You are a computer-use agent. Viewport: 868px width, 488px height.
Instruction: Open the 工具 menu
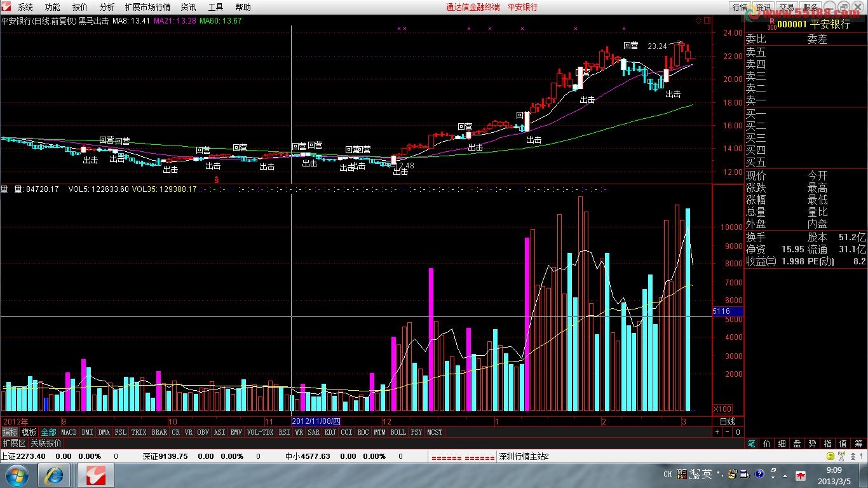[216, 7]
